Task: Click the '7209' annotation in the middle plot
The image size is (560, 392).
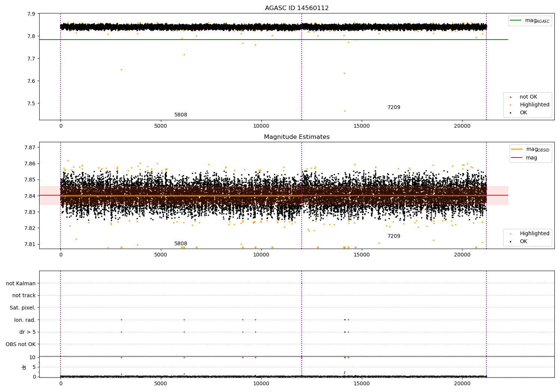Action: point(394,236)
